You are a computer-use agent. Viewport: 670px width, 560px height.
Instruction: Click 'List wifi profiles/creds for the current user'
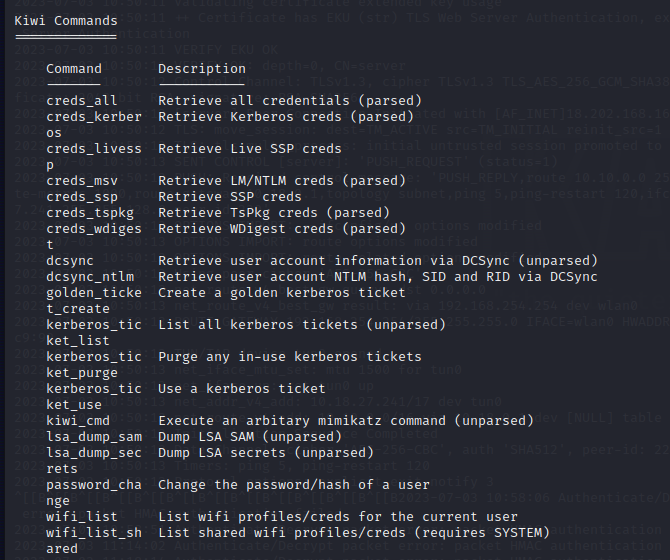click(338, 517)
